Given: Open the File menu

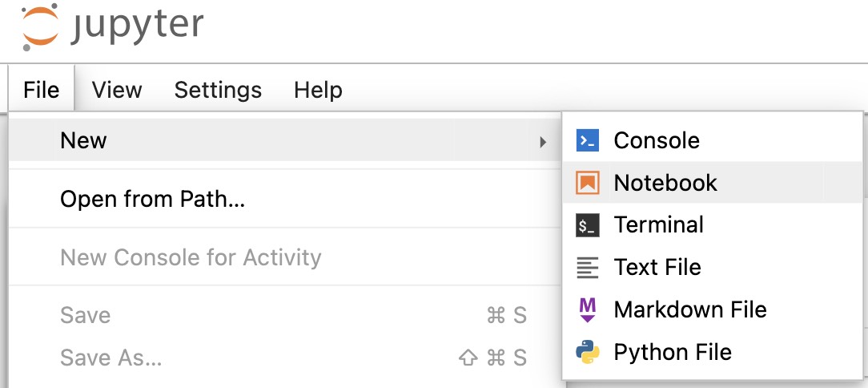Looking at the screenshot, I should (x=42, y=89).
